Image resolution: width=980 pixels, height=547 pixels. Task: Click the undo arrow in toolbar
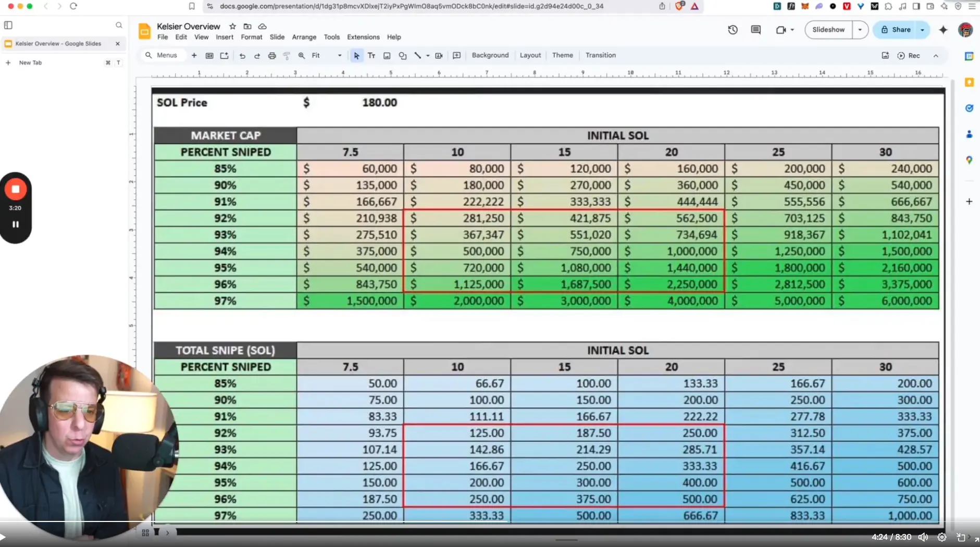(x=242, y=56)
